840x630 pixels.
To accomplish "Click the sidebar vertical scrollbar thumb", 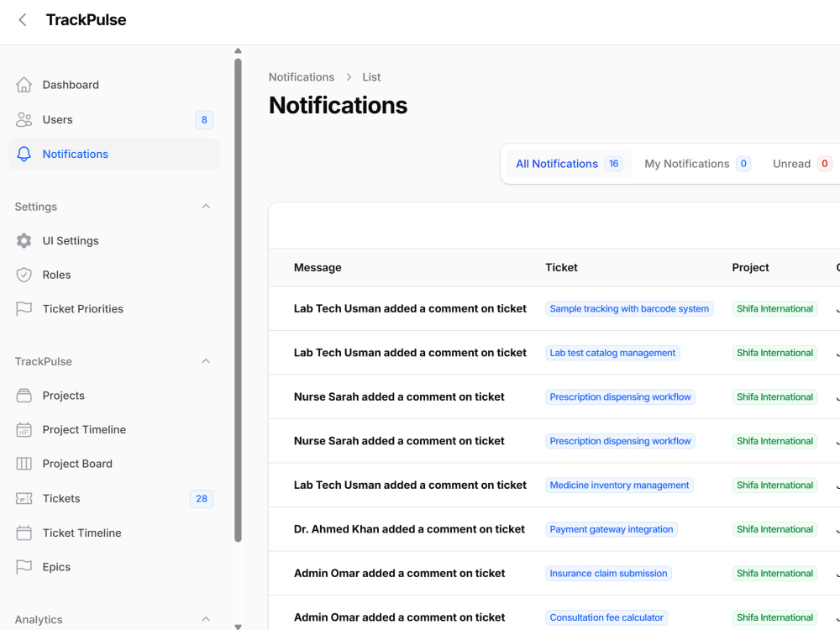I will coord(238,300).
